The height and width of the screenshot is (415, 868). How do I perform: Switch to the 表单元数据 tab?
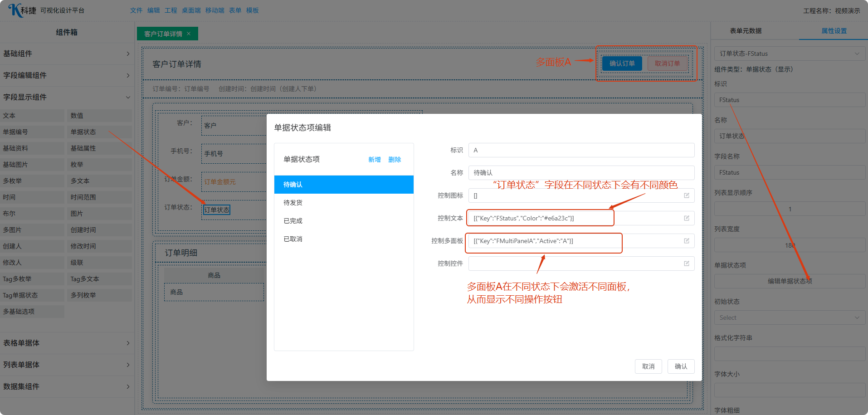tap(746, 31)
